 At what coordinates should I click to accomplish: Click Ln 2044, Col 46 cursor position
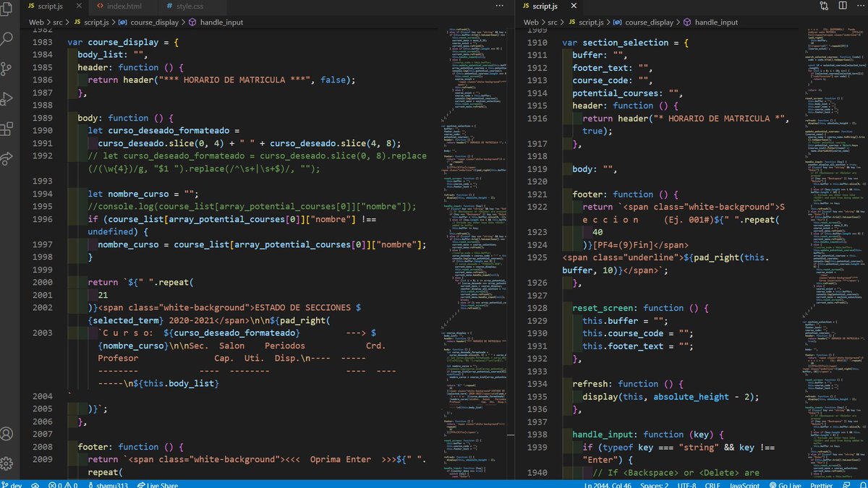(609, 485)
